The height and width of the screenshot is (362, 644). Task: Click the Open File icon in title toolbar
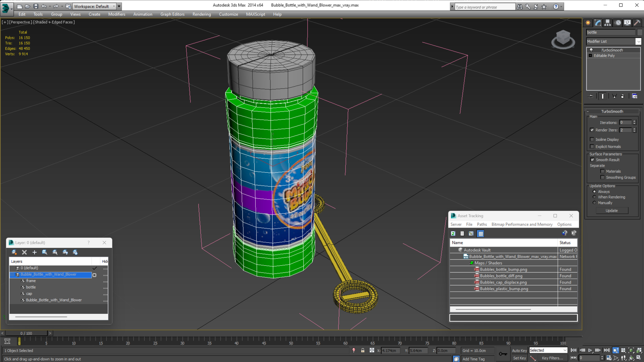coord(28,6)
